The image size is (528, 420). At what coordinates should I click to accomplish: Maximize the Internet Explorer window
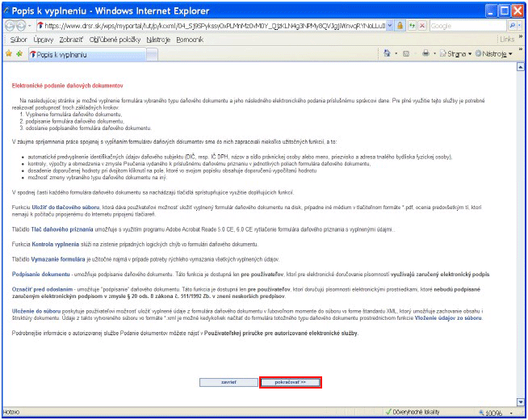[x=505, y=11]
